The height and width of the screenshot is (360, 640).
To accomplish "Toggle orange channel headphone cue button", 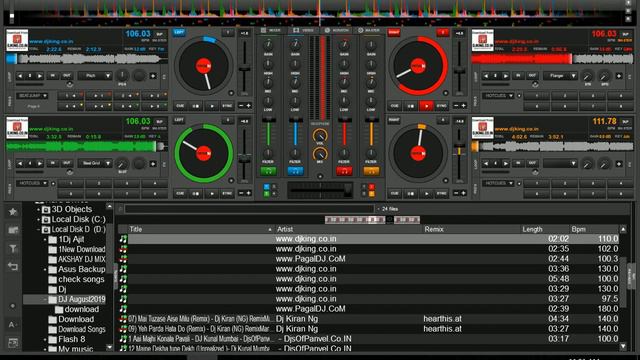I will point(371,171).
